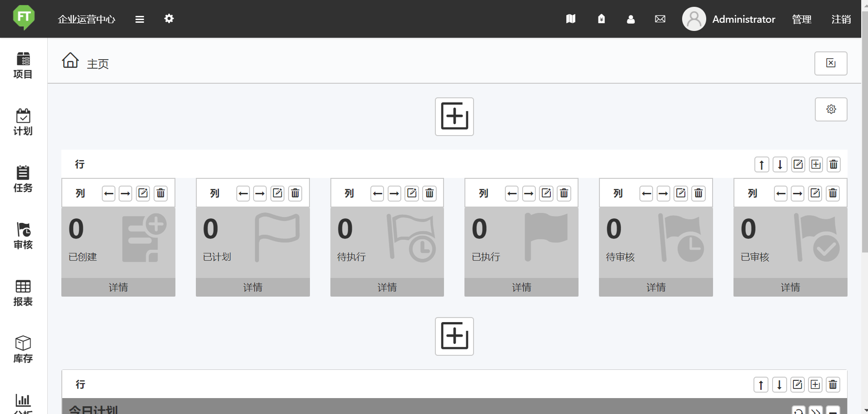868x414 pixels.
Task: Close the 主页 tab with X button
Action: [831, 63]
